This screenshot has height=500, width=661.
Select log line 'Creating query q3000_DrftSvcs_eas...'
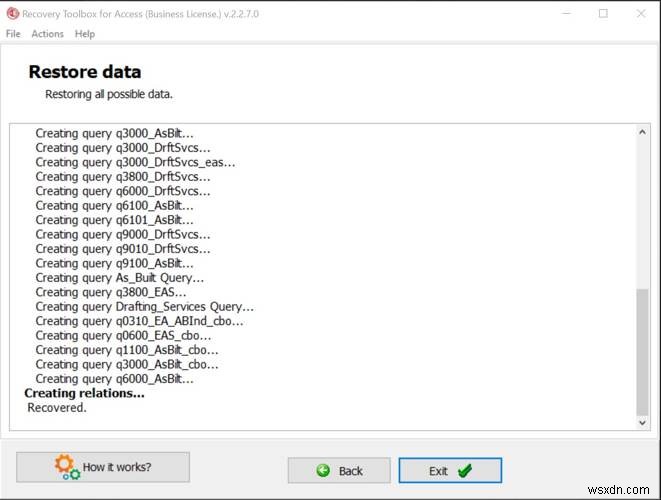click(135, 162)
